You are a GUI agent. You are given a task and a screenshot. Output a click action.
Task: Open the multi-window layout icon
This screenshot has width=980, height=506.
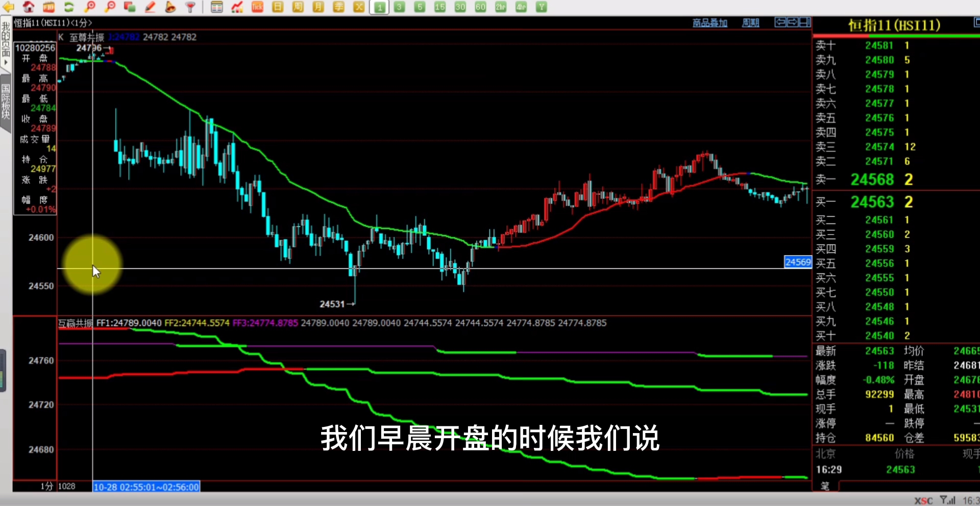tap(130, 7)
